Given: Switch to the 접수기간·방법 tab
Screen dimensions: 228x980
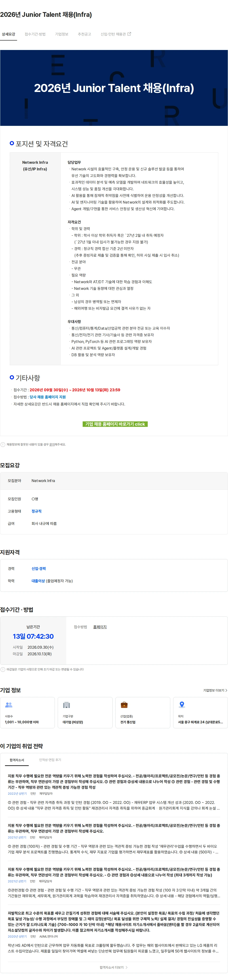Looking at the screenshot, I should [x=35, y=34].
